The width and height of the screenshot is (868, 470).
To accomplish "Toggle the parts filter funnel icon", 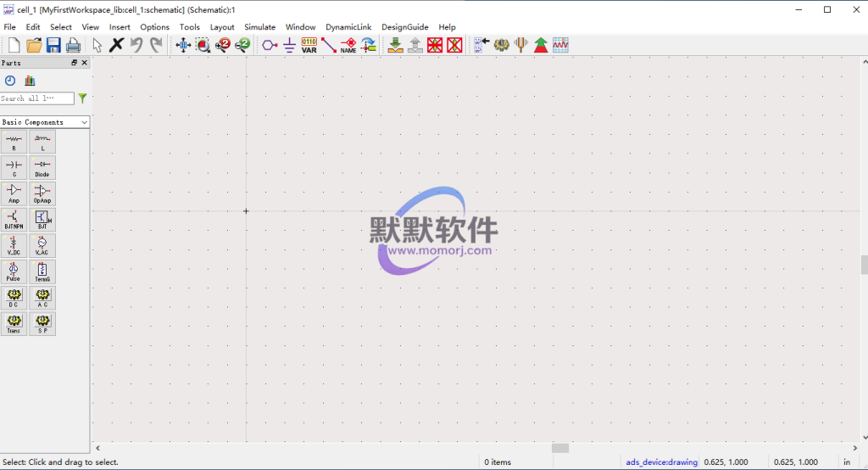I will coord(82,98).
